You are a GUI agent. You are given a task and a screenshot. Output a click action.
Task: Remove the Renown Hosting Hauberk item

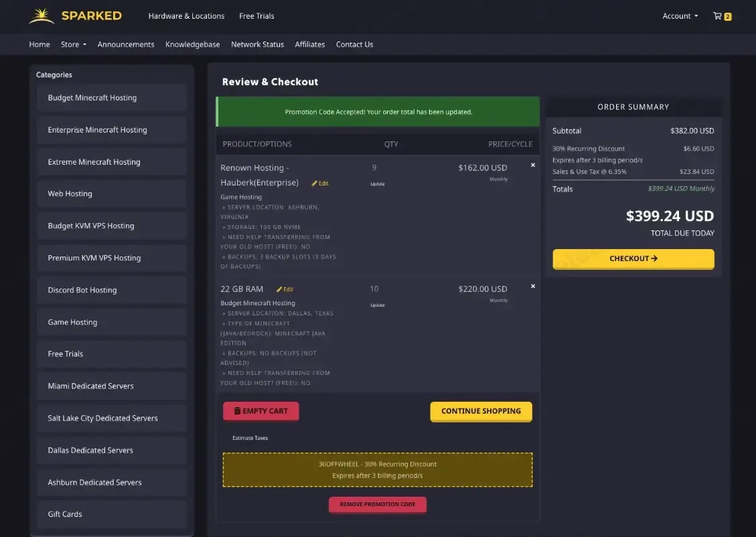533,165
